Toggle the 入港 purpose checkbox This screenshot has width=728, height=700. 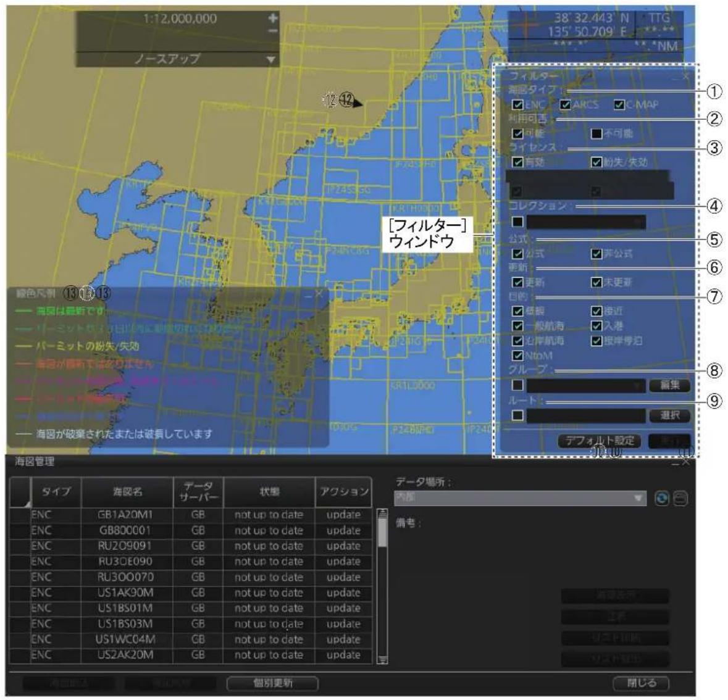(x=596, y=326)
